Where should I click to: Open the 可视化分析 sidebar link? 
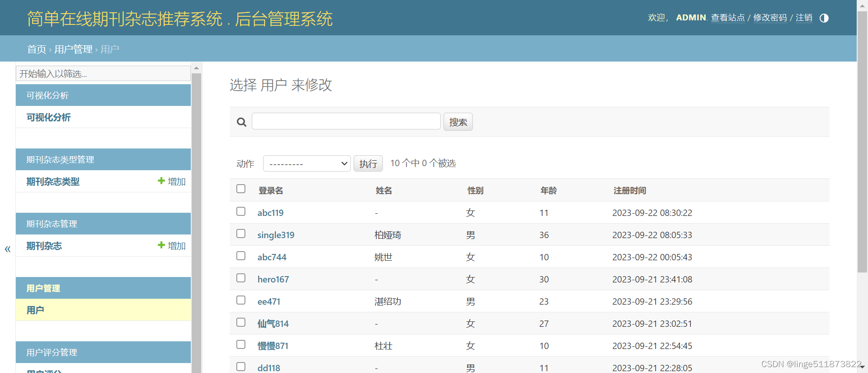[48, 117]
